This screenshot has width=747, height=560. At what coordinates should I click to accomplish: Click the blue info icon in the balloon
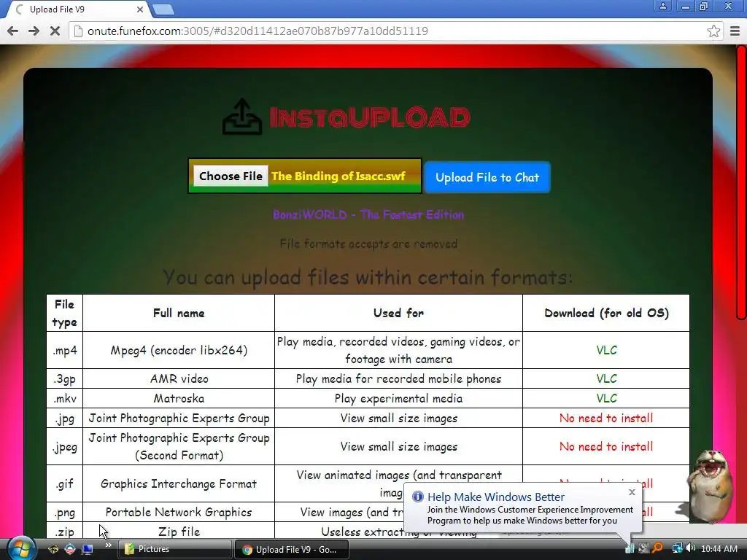point(418,497)
